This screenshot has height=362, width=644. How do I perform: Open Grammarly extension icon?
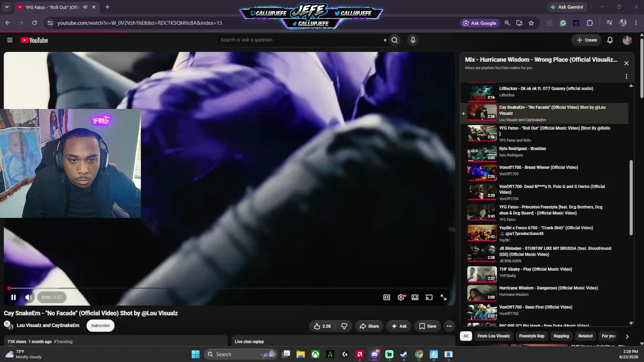tap(563, 23)
